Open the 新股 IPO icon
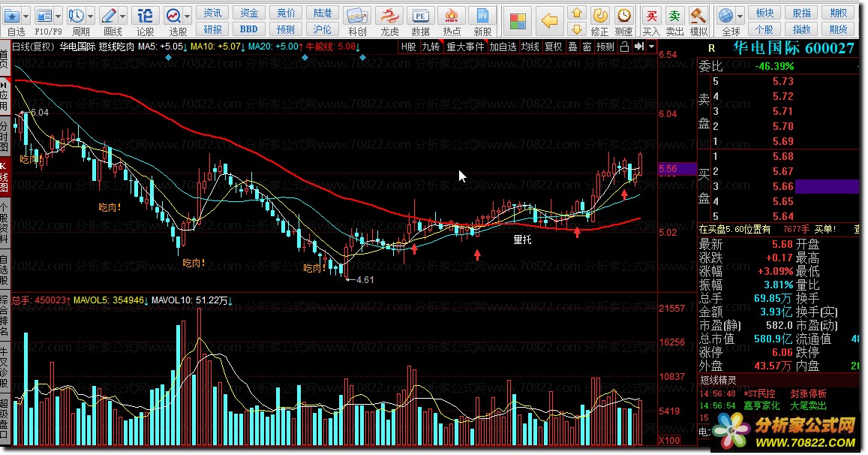 coord(482,16)
